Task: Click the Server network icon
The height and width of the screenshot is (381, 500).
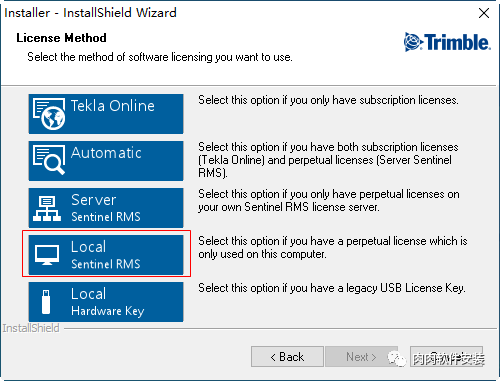Action: click(47, 208)
